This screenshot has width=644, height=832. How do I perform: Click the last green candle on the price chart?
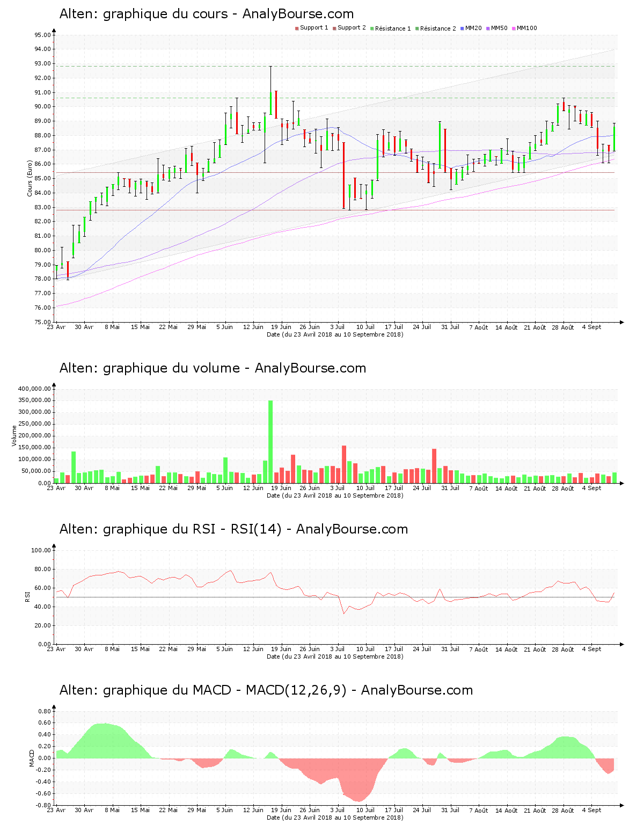tap(614, 137)
